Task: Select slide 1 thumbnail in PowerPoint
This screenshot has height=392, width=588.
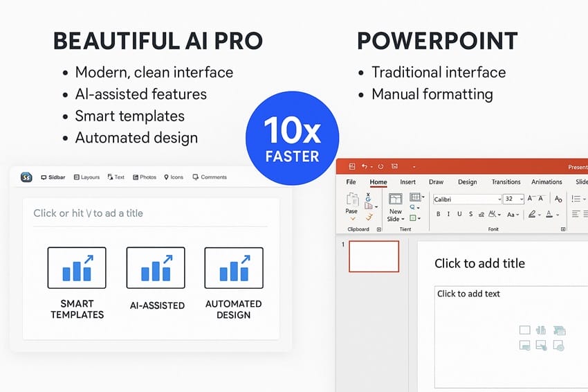Action: click(374, 256)
